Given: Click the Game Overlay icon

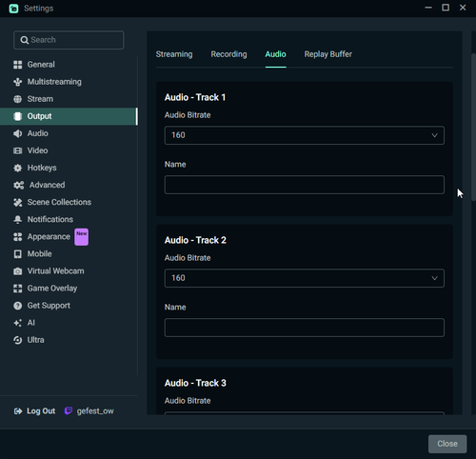Looking at the screenshot, I should 18,289.
